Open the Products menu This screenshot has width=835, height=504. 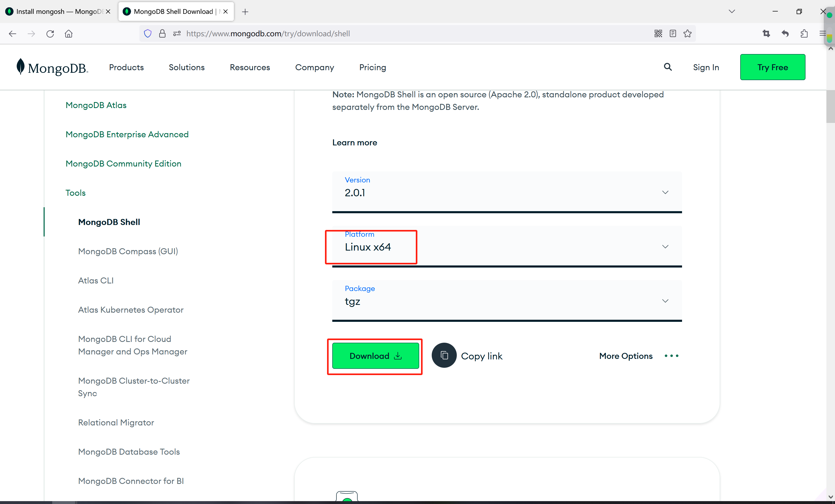click(x=126, y=67)
